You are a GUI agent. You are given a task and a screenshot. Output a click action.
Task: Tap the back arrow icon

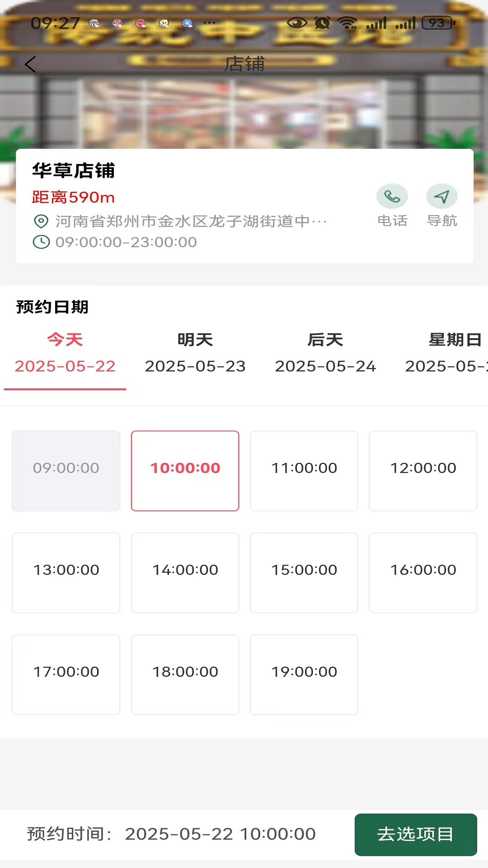[x=30, y=64]
